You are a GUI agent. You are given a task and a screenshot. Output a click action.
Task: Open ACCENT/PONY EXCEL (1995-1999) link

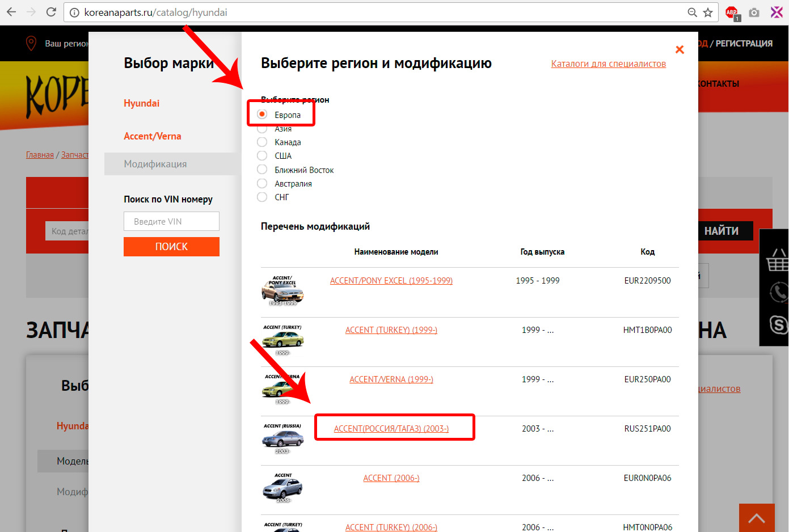pyautogui.click(x=391, y=280)
